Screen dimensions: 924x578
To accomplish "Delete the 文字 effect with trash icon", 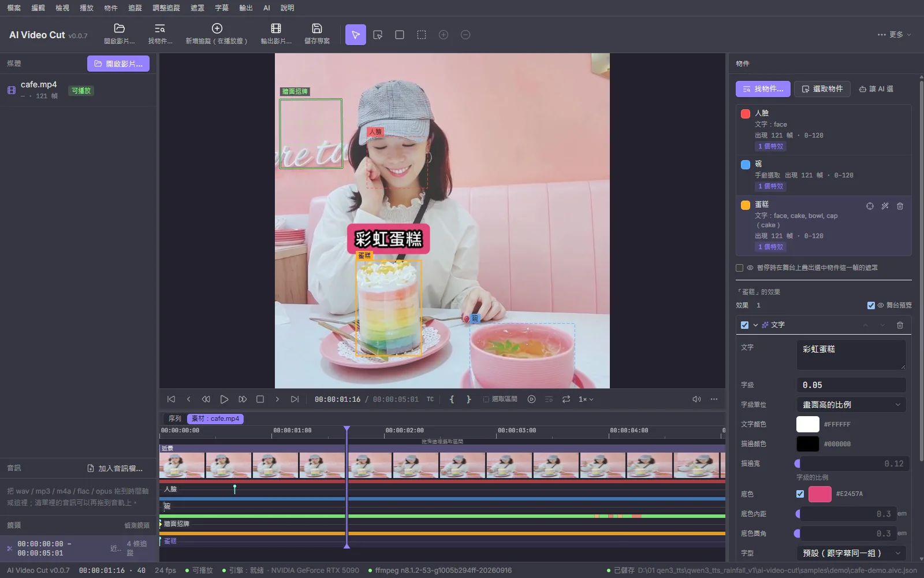I will [x=900, y=325].
